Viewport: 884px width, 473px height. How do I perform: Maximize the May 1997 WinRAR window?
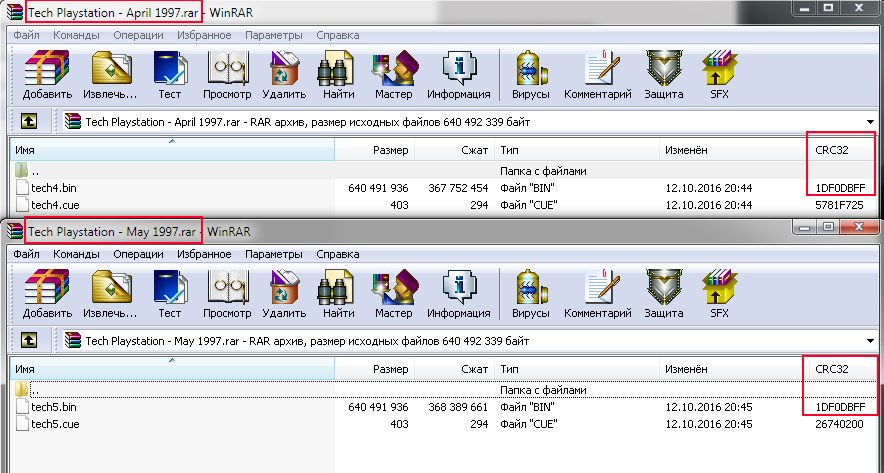828,227
